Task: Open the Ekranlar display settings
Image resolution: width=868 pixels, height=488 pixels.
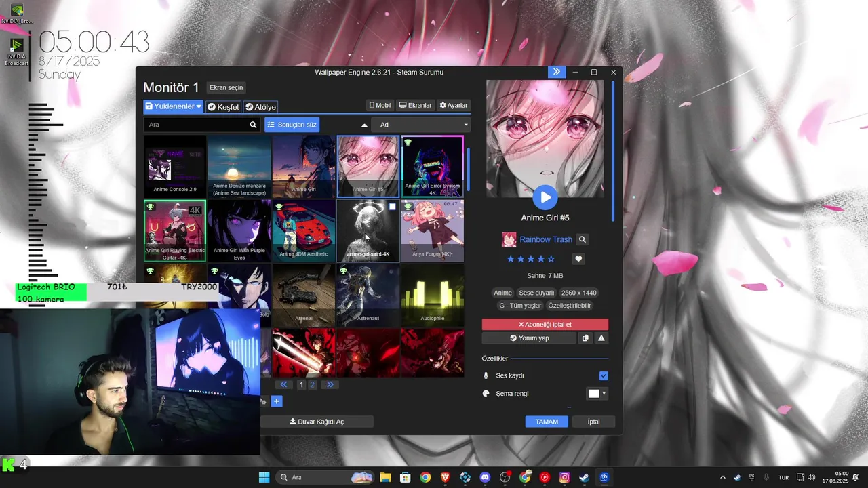Action: (416, 106)
